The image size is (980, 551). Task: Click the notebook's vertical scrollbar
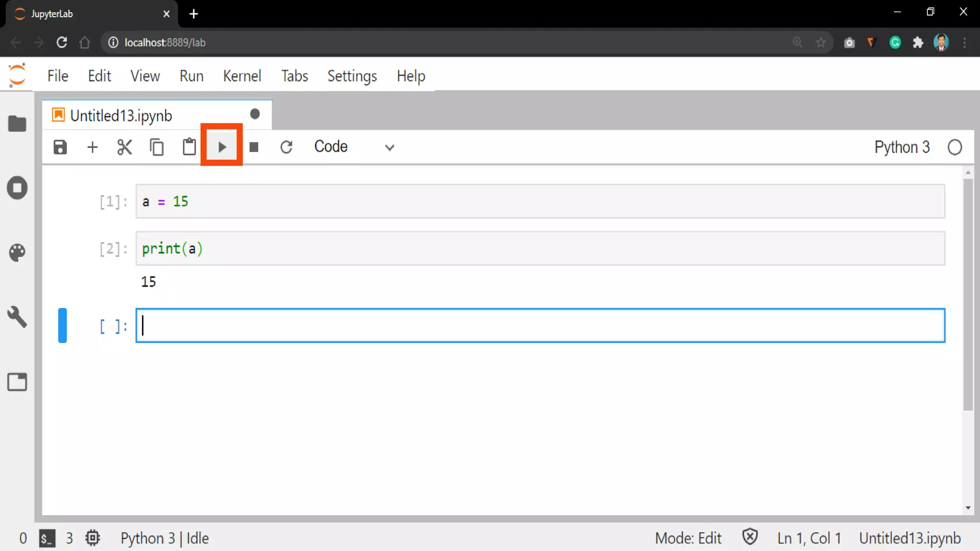(x=968, y=295)
